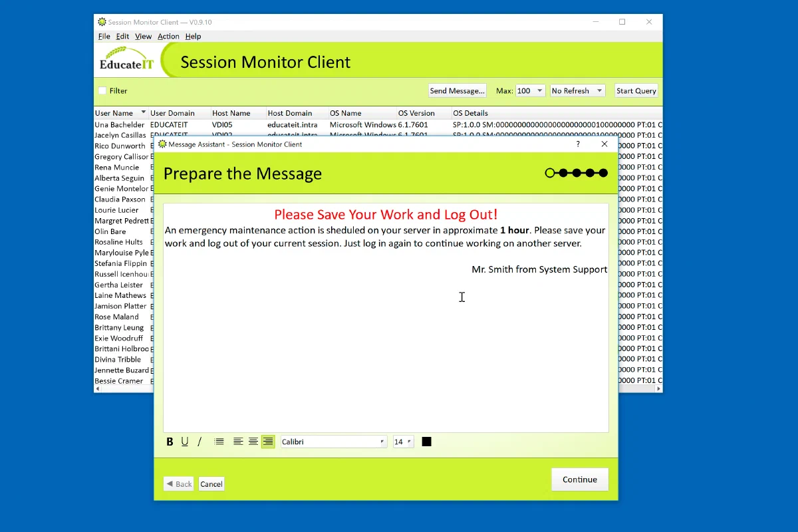Select the Bessie Cramer row

pyautogui.click(x=124, y=381)
